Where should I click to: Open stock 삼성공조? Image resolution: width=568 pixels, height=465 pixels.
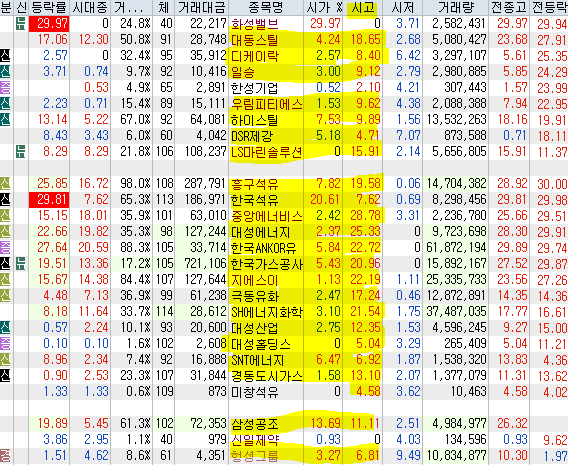(x=255, y=423)
